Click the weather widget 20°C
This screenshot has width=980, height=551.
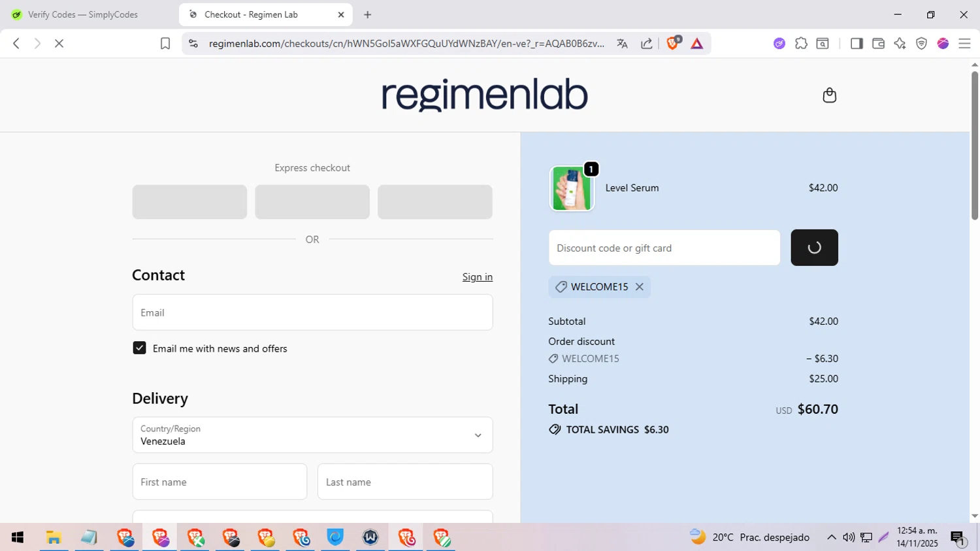749,537
